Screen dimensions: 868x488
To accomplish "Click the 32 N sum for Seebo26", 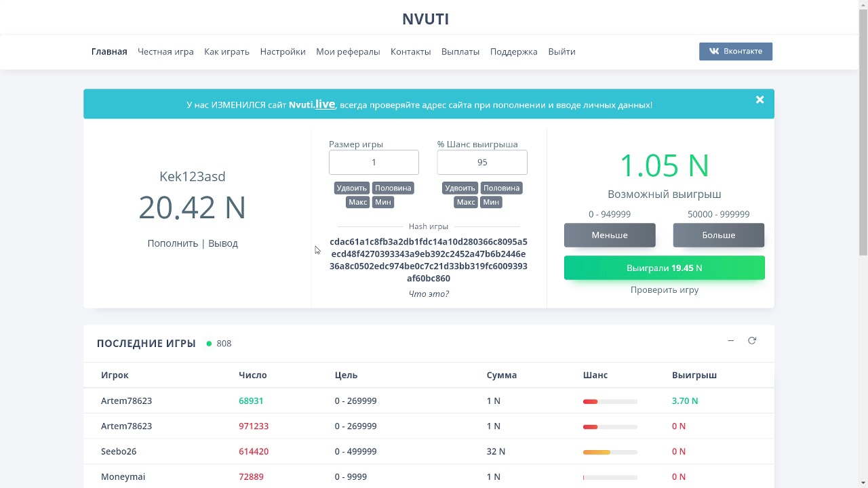I will 496,451.
